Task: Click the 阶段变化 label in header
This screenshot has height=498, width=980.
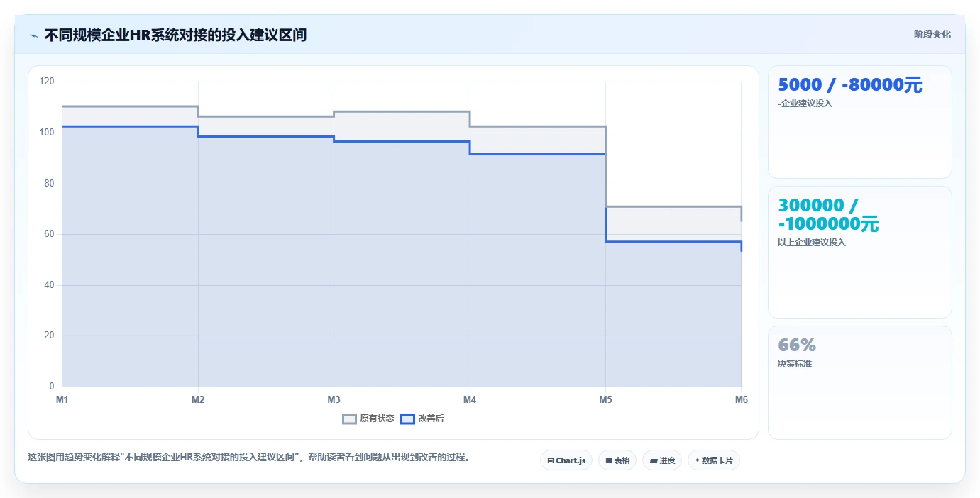Action: click(x=932, y=34)
